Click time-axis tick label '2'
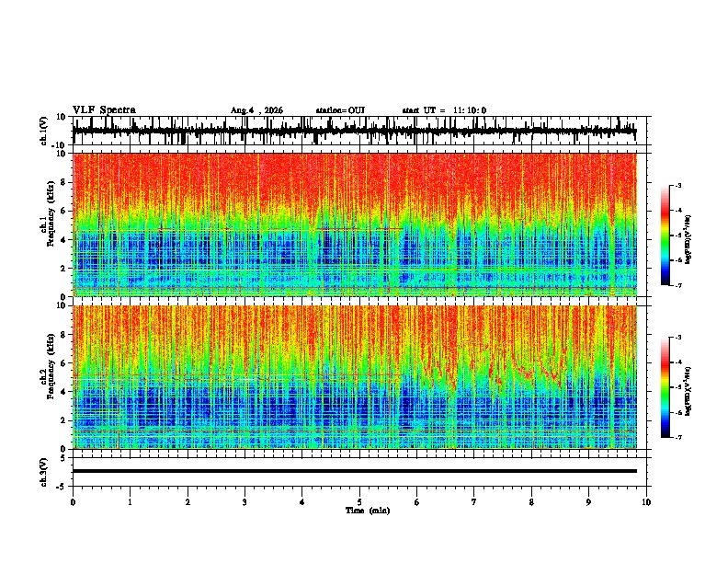The width and height of the screenshot is (728, 563). click(188, 502)
